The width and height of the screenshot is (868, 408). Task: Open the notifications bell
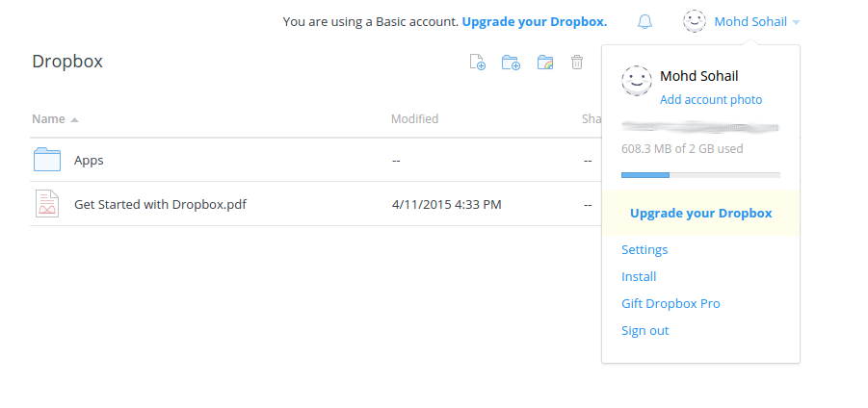(x=644, y=21)
